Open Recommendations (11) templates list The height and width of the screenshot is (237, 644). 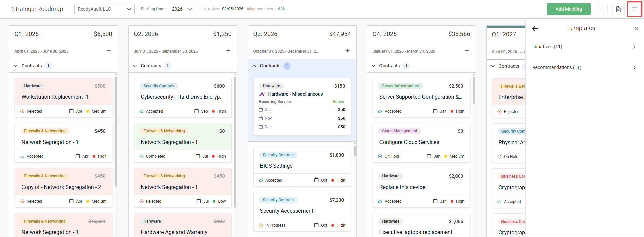click(x=584, y=68)
